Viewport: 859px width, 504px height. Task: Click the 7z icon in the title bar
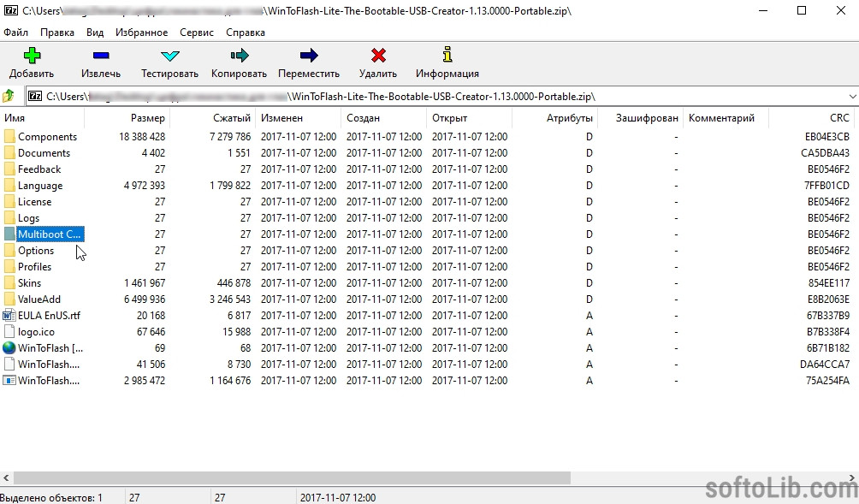[x=10, y=10]
